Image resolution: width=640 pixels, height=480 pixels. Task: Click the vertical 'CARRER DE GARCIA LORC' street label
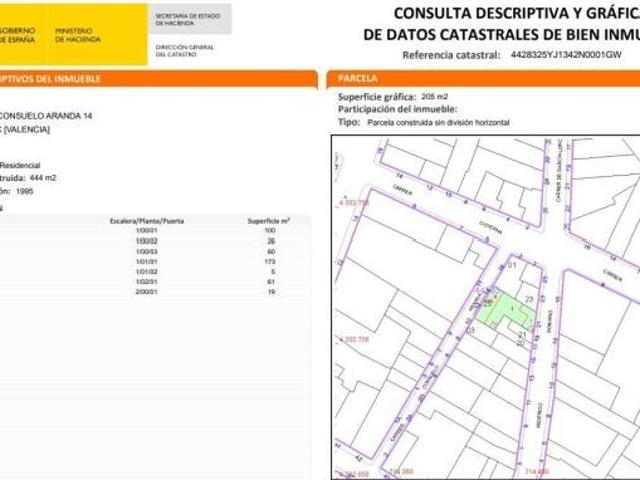558,171
